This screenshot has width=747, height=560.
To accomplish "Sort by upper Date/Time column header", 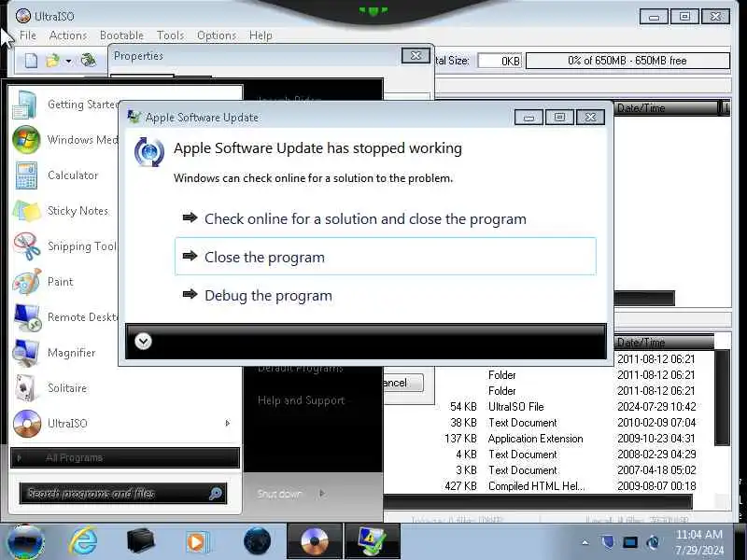I will [x=666, y=108].
